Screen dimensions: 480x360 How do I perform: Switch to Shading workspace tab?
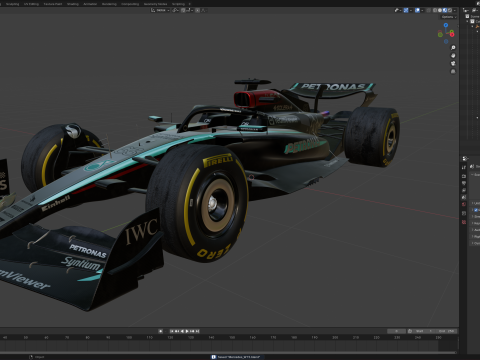point(73,4)
